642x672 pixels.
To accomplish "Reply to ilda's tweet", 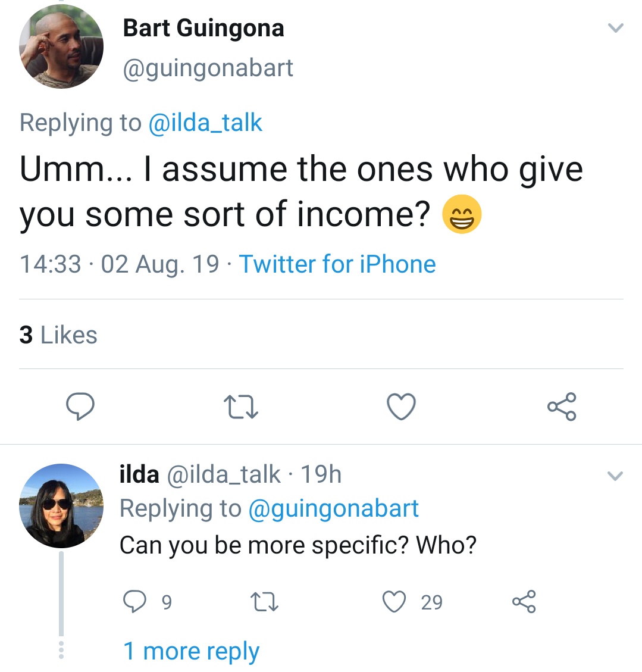I will coord(135,602).
